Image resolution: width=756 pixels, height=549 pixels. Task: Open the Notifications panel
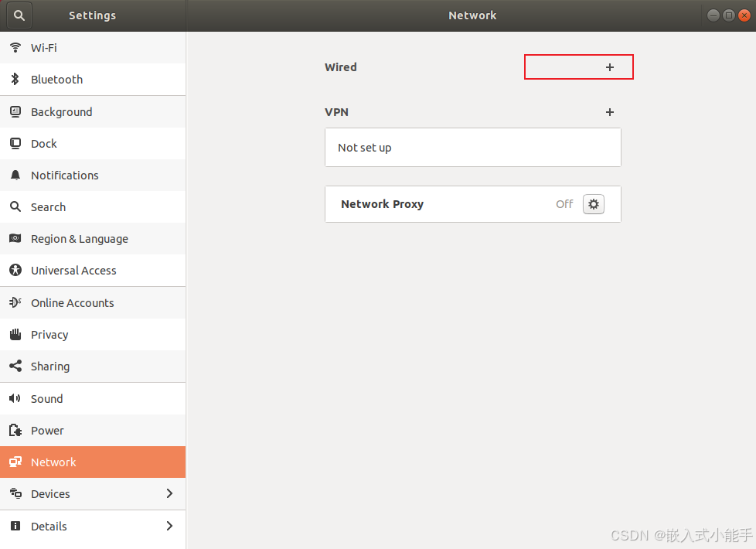tap(93, 175)
